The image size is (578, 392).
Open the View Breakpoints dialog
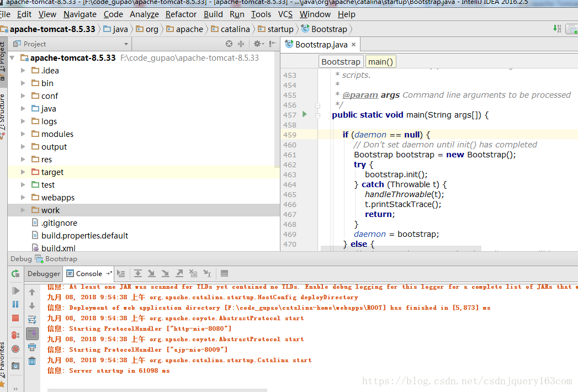[15, 335]
